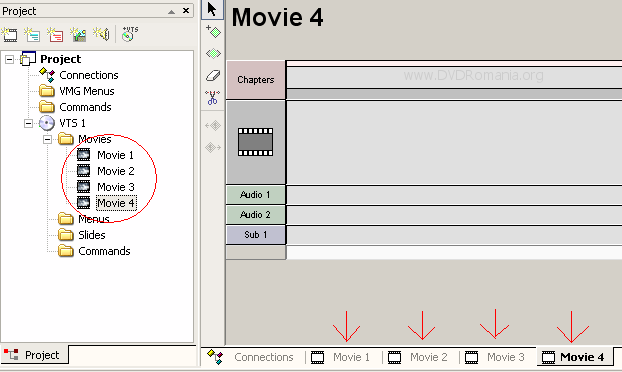Click the Add Menu toolbar icon
The image size is (622, 372).
[32, 35]
